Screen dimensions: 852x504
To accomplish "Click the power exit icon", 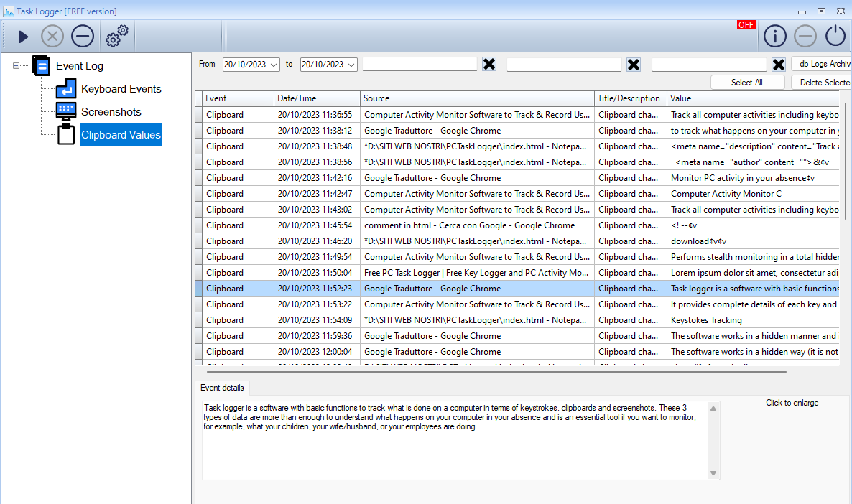I will pos(835,36).
